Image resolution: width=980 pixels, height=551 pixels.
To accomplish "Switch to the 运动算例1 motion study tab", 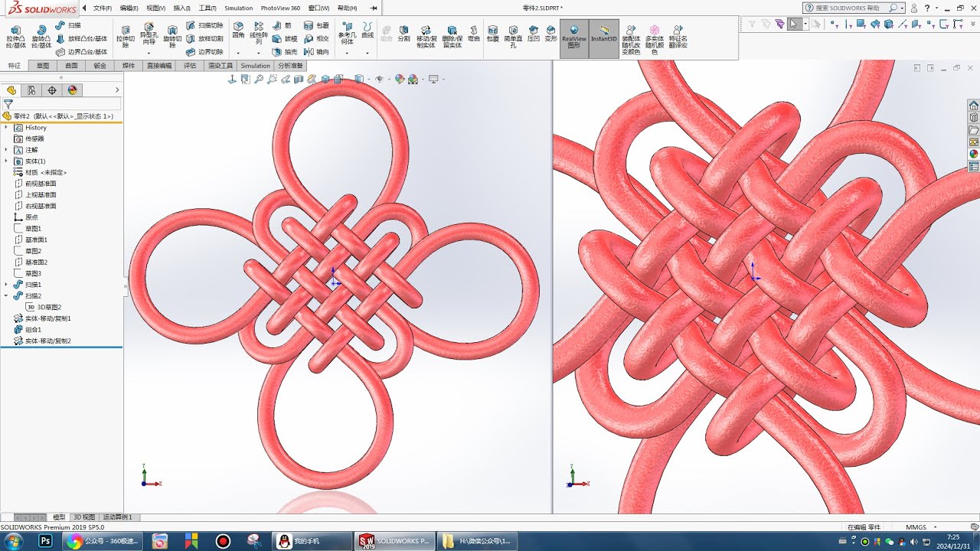I will (x=117, y=517).
